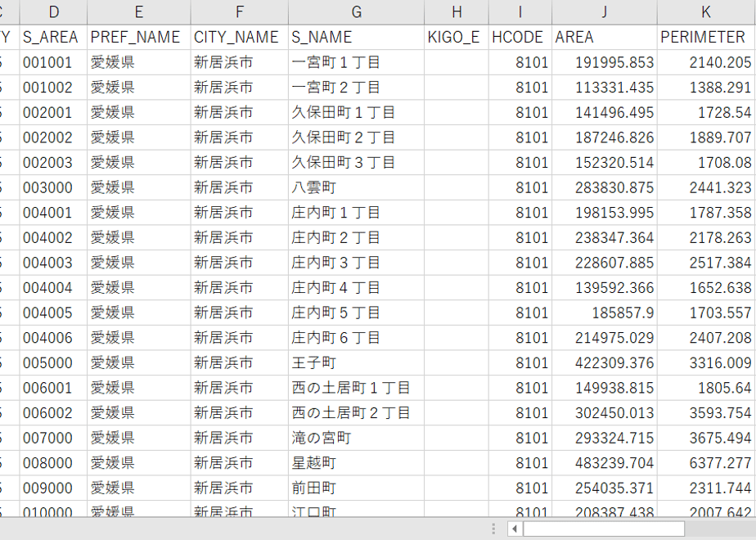Image resolution: width=756 pixels, height=540 pixels.
Task: Select column K header
Action: click(706, 12)
